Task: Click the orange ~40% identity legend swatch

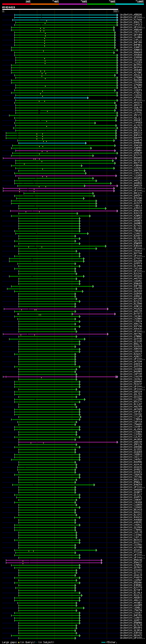Action: [45, 4]
